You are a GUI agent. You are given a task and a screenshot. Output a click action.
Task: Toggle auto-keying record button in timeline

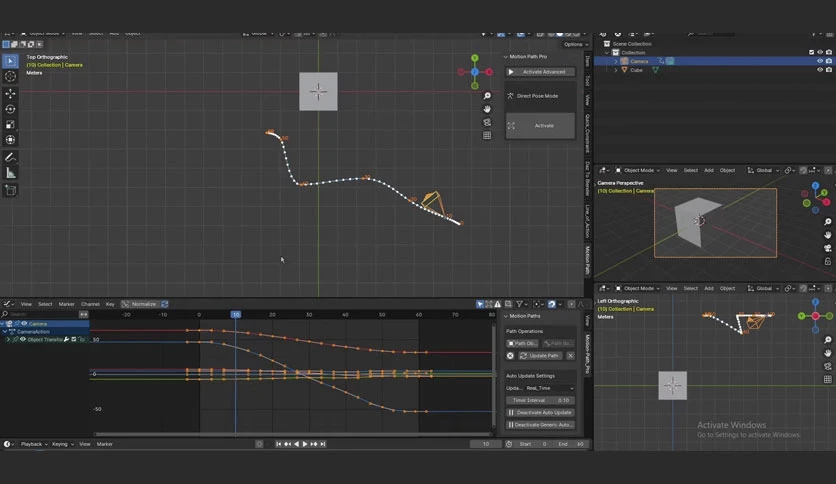[259, 444]
